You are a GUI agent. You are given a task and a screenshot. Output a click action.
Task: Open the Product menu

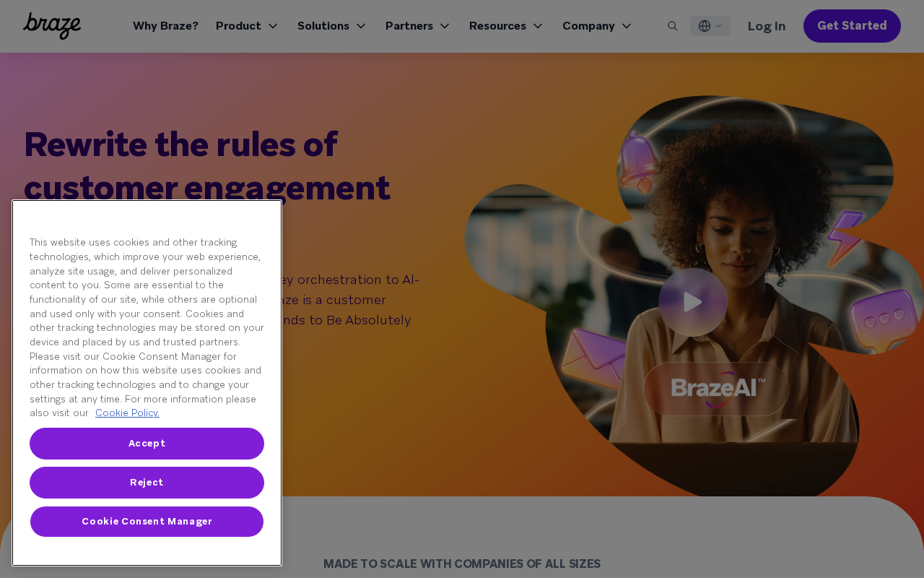pos(247,26)
